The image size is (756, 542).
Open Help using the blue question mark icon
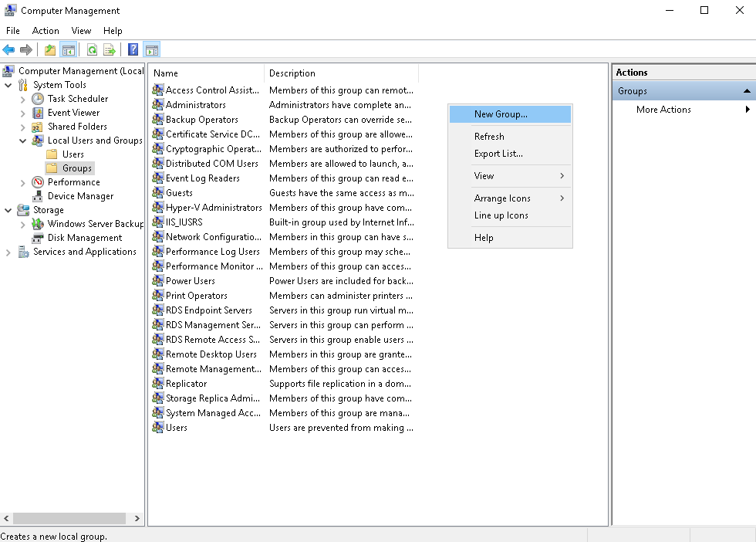tap(133, 49)
